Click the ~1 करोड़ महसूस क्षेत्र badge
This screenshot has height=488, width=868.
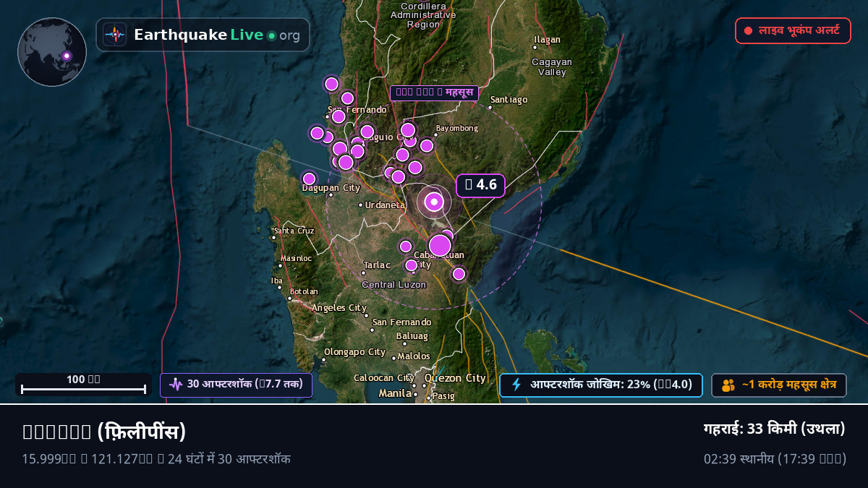779,385
